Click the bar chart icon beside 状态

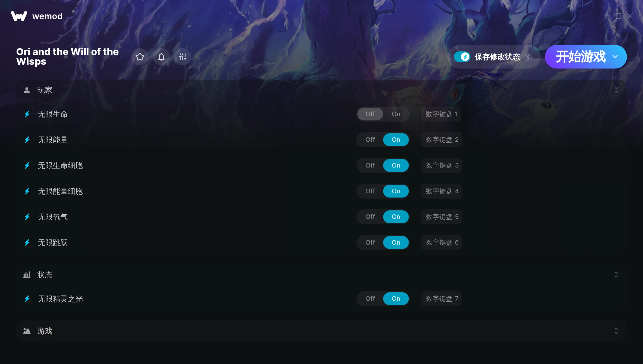click(x=27, y=275)
